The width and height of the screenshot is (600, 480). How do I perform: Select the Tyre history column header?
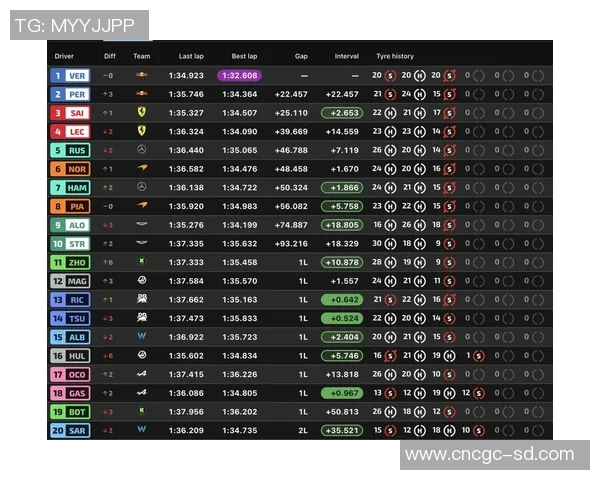[395, 56]
